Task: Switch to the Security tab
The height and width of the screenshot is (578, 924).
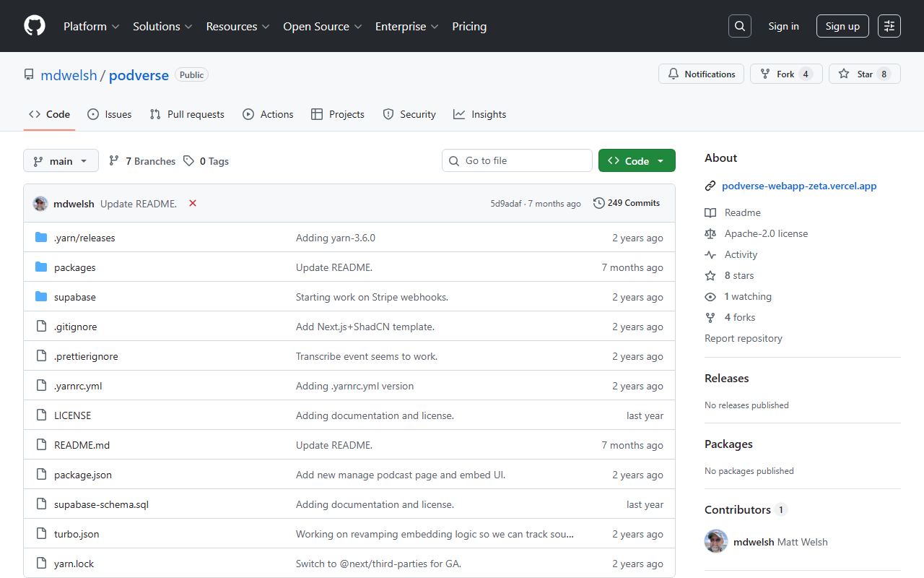Action: coord(409,114)
